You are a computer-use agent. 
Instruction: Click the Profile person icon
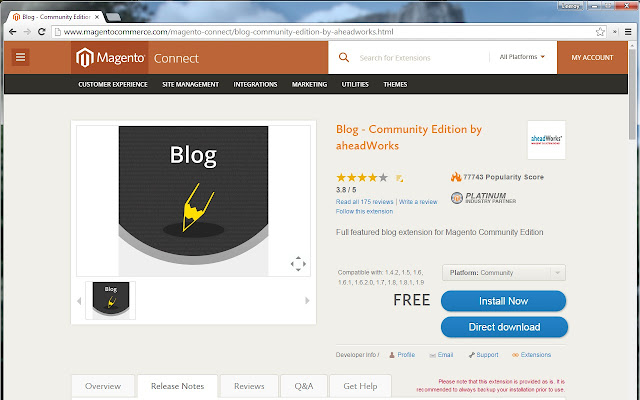pos(392,355)
